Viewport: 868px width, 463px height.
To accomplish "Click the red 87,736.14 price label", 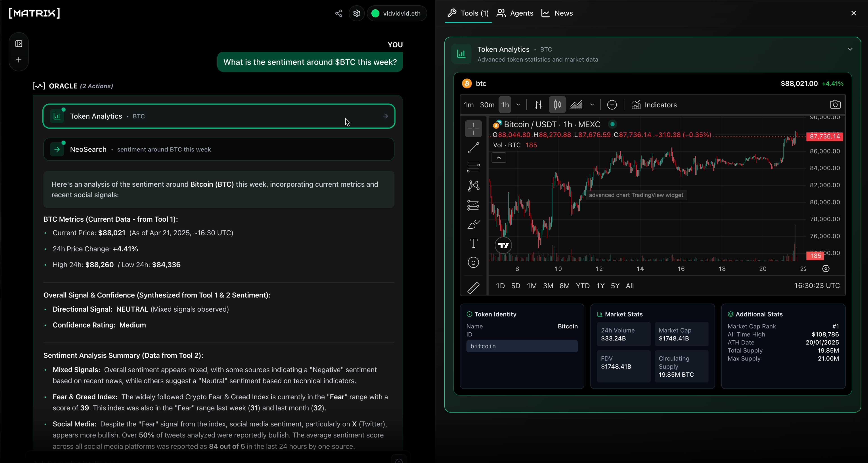I will [x=824, y=136].
